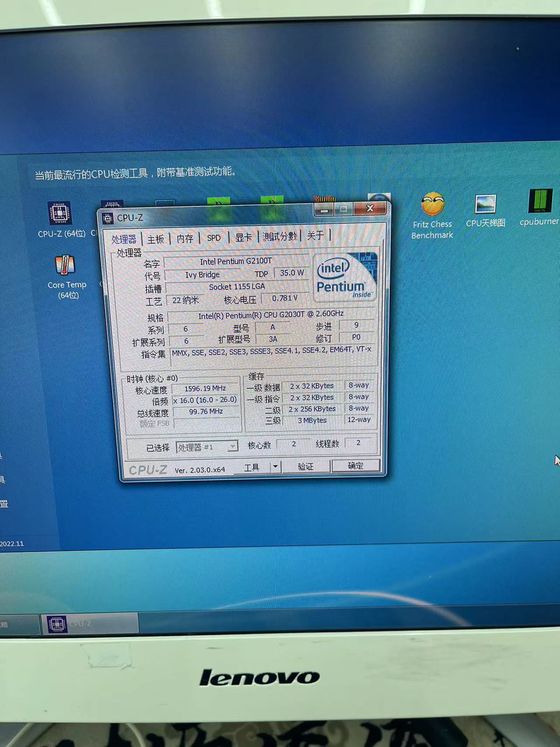Screen dimensions: 560x747
Task: Expand the 工具 button dropdown arrow
Action: (275, 466)
